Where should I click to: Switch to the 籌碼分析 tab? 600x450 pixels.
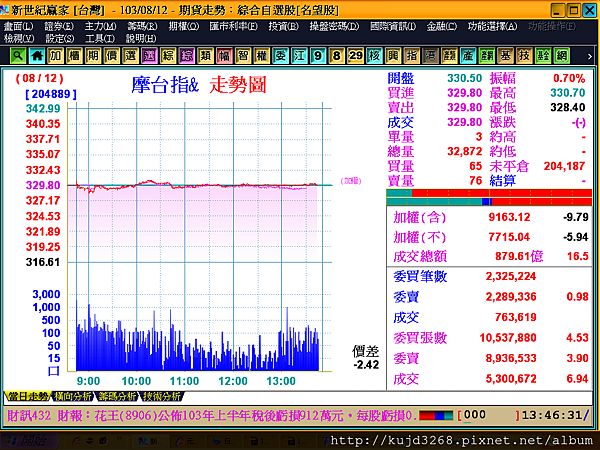pos(117,396)
